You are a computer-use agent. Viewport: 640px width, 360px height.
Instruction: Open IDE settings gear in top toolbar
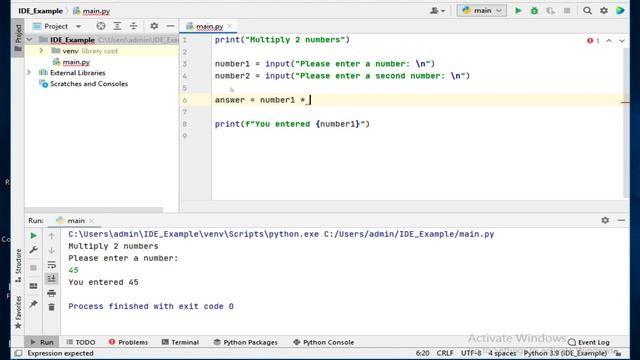(x=604, y=11)
